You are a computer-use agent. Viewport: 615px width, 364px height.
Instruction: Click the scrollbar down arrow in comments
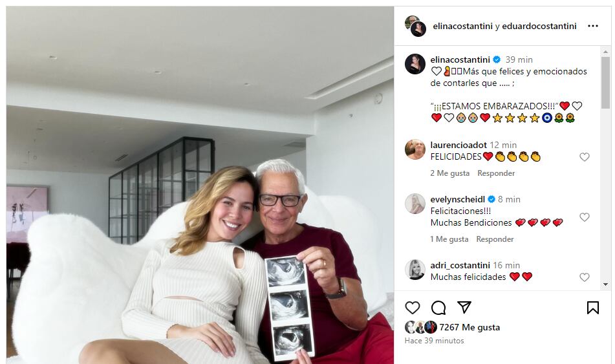click(x=605, y=284)
